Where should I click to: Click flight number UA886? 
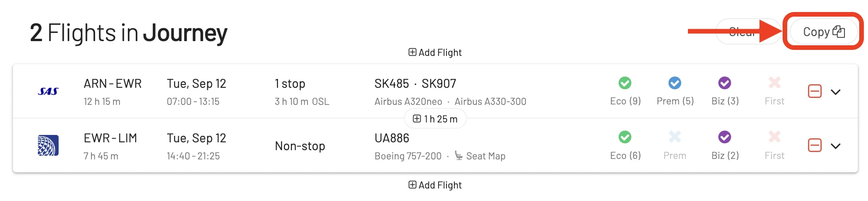click(392, 138)
